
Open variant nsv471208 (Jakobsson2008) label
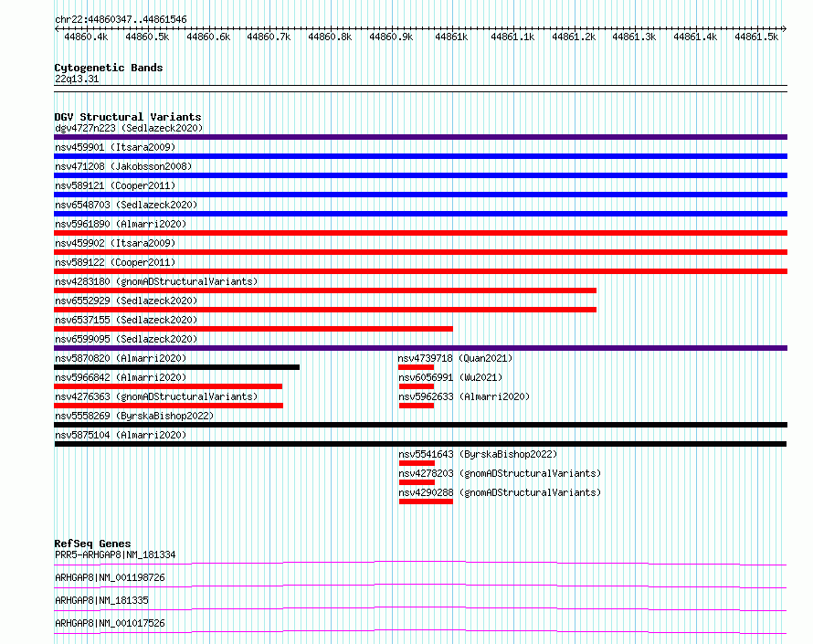[123, 166]
